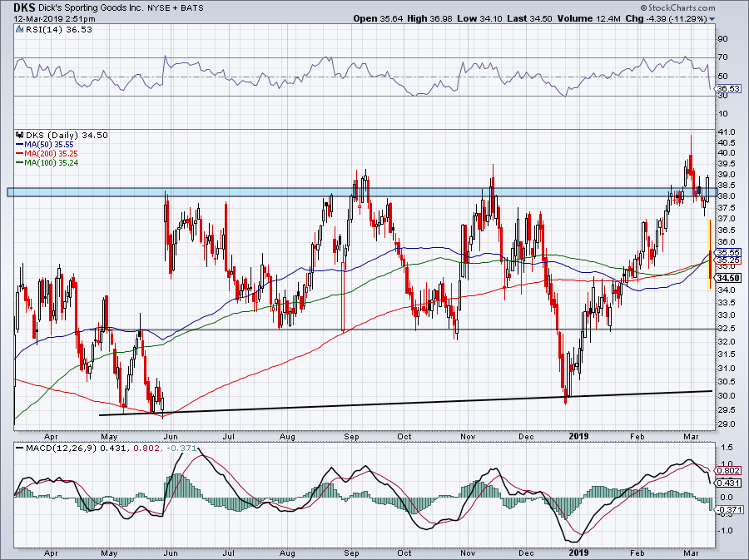Viewport: 749px width, 560px height.
Task: Click the MA(50) 35.55 legend entry
Action: [x=50, y=144]
